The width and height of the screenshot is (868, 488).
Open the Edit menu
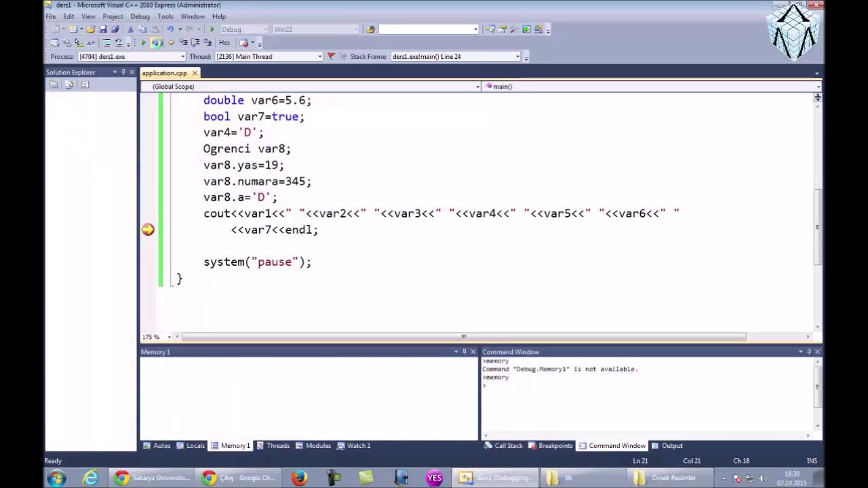pyautogui.click(x=68, y=16)
